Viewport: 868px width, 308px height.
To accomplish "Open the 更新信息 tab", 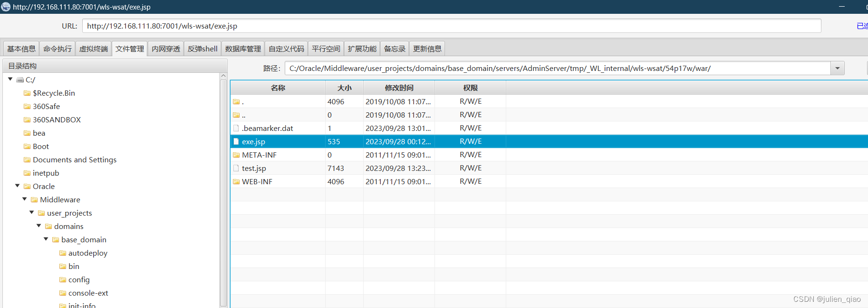I will coord(427,49).
